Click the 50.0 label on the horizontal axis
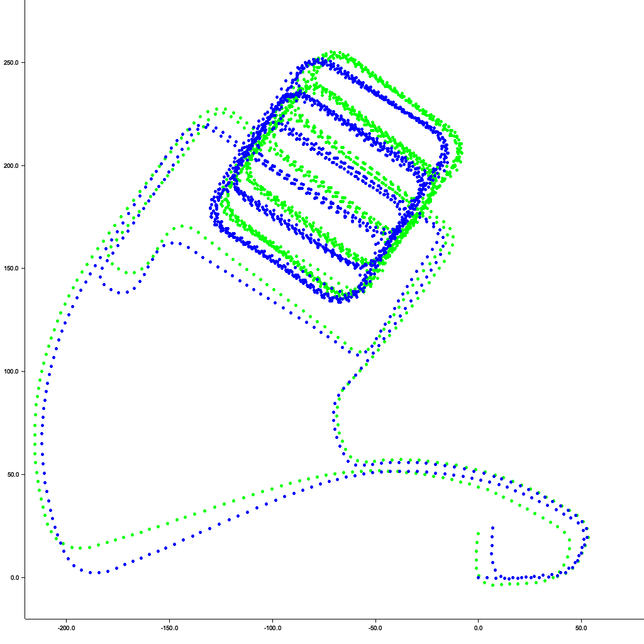644x644 pixels. [581, 628]
